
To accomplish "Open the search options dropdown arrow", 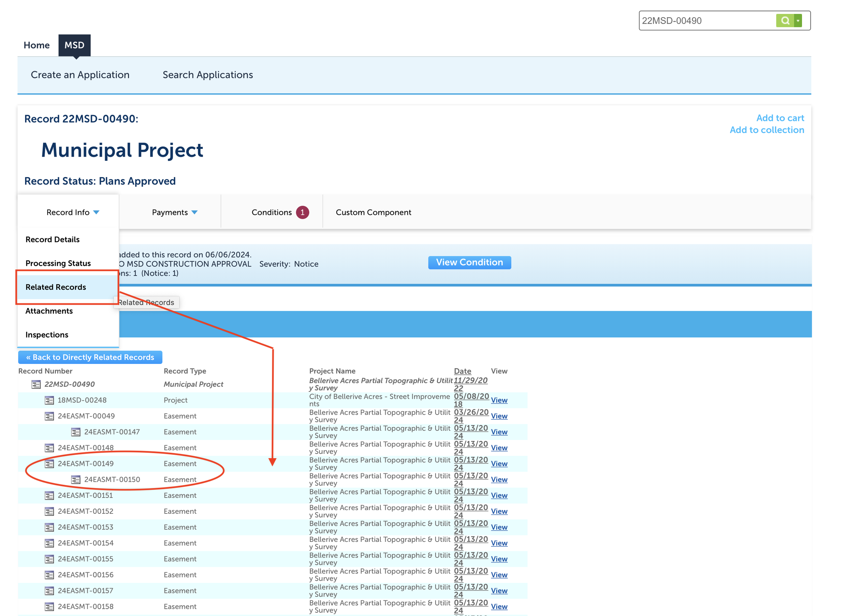I will (798, 21).
